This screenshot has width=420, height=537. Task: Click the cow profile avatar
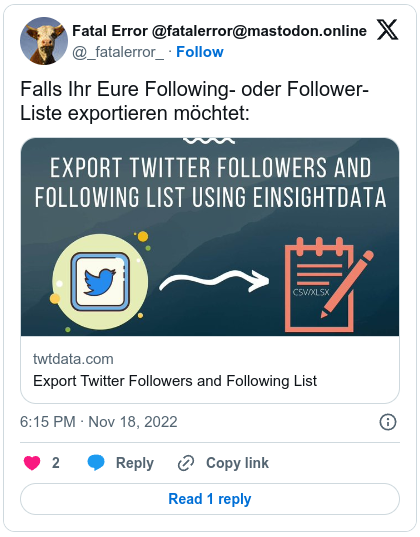coord(44,41)
